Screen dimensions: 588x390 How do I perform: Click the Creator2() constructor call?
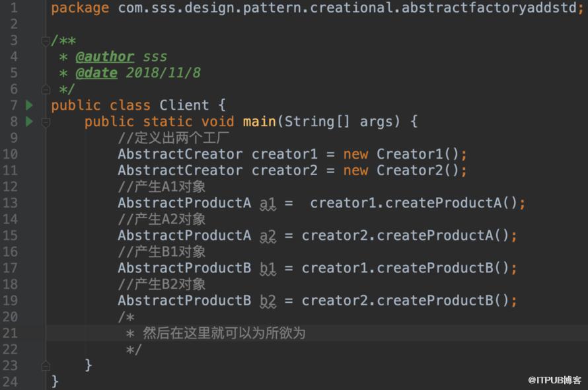(418, 171)
